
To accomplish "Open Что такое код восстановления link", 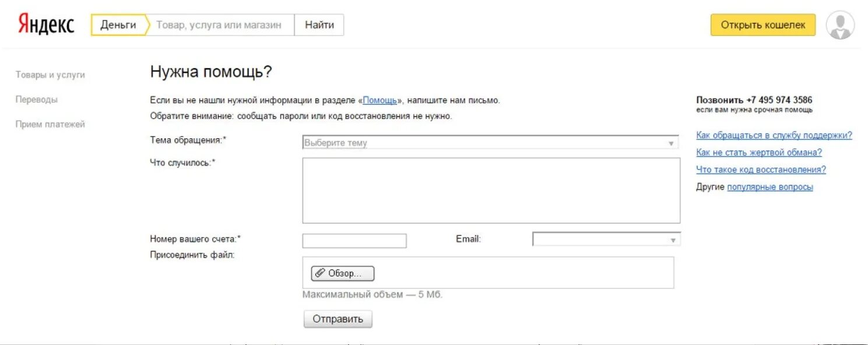I will point(761,170).
